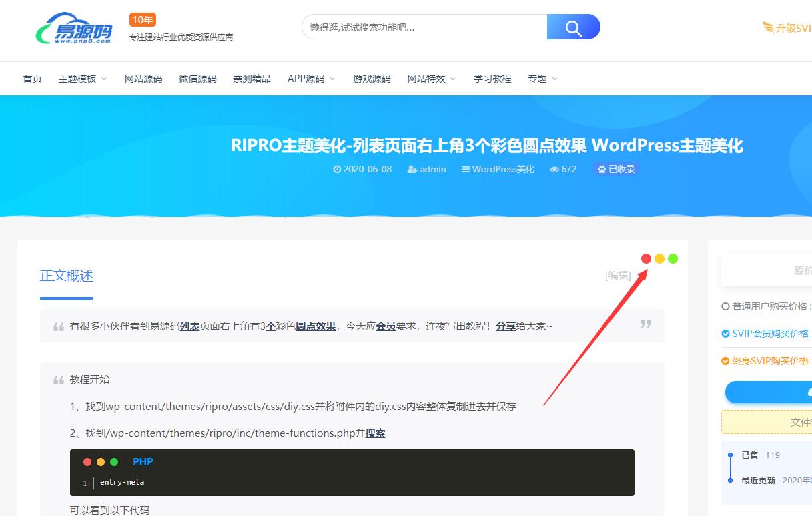
Task: Click the 10年 orange badge
Action: click(x=143, y=20)
